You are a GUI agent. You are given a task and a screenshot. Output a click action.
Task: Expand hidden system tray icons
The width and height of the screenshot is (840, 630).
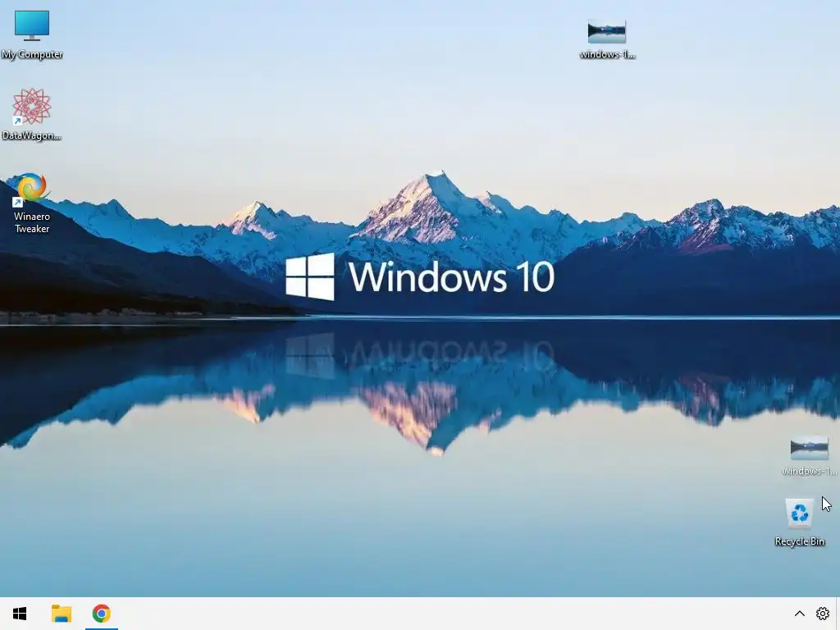click(x=799, y=614)
